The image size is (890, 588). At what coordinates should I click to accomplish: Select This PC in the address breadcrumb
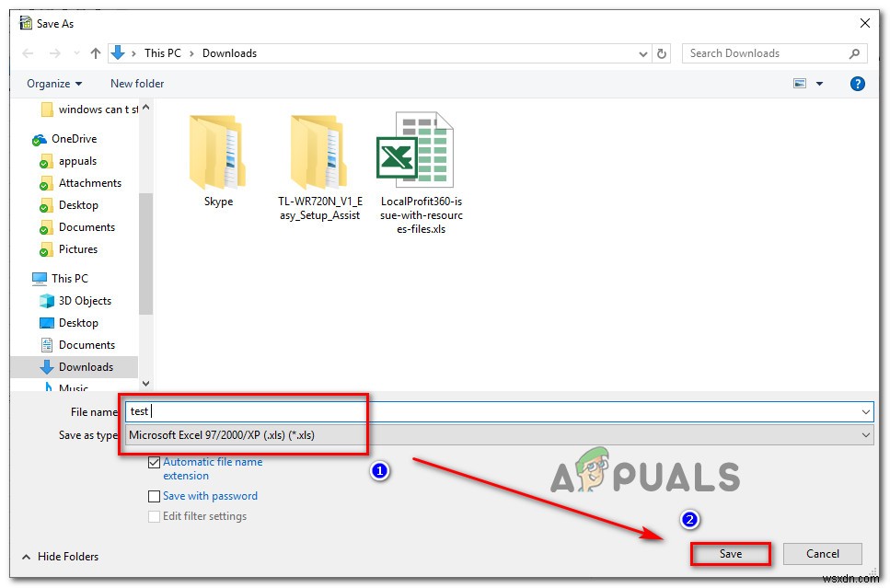coord(162,53)
